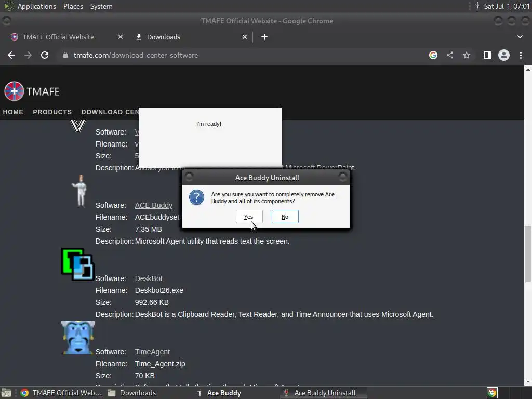532x399 pixels.
Task: Click clock showing Sat Jul 1, 07:01
Action: point(507,6)
